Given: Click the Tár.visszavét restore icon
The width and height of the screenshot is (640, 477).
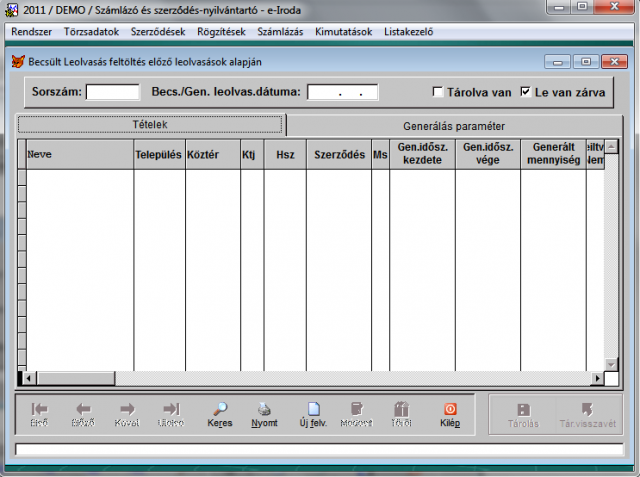Looking at the screenshot, I should point(586,409).
